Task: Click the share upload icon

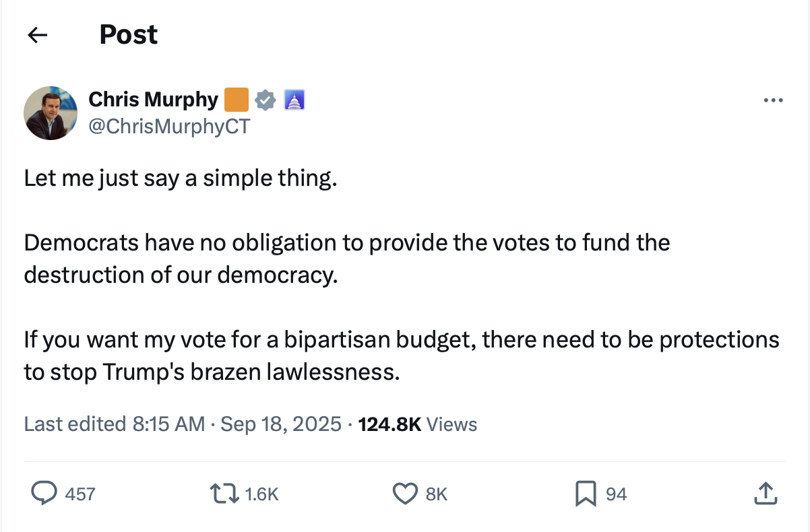Action: [765, 494]
